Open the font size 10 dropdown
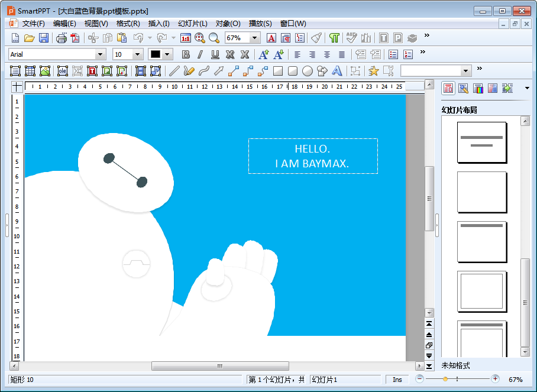The height and width of the screenshot is (392, 537). [137, 54]
